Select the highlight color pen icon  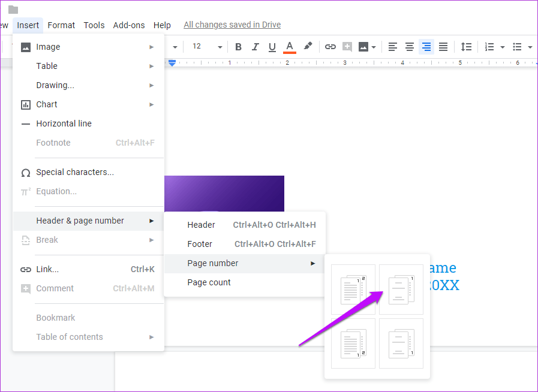point(308,47)
